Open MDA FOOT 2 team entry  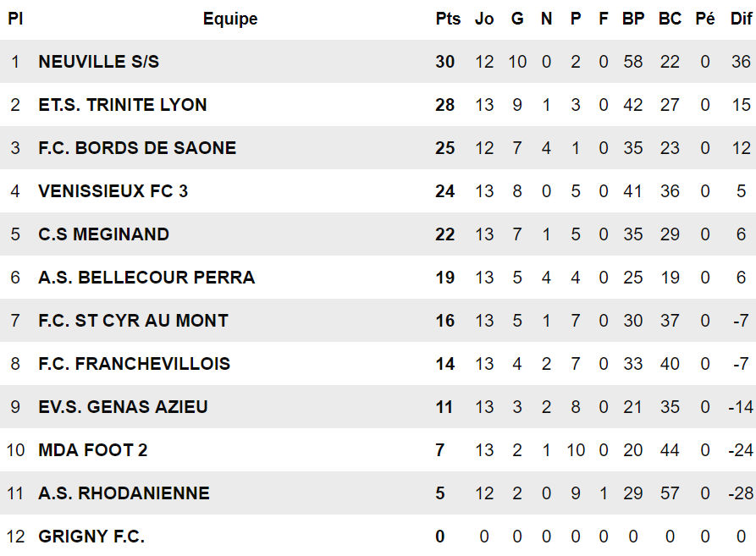click(x=93, y=450)
